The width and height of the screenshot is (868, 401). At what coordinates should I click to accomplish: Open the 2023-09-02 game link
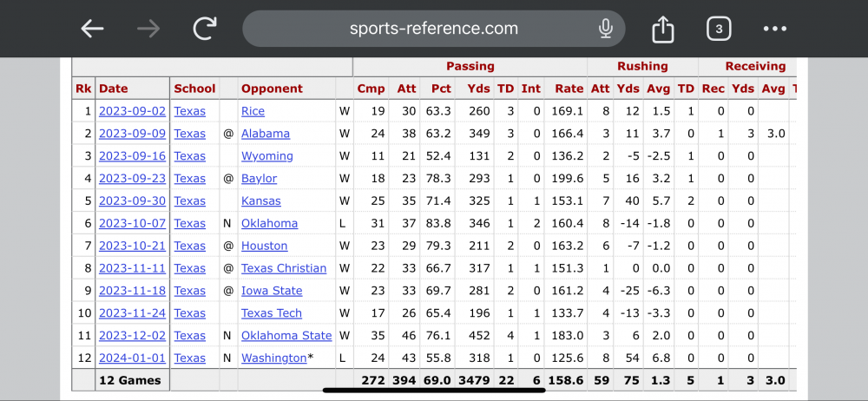point(131,111)
